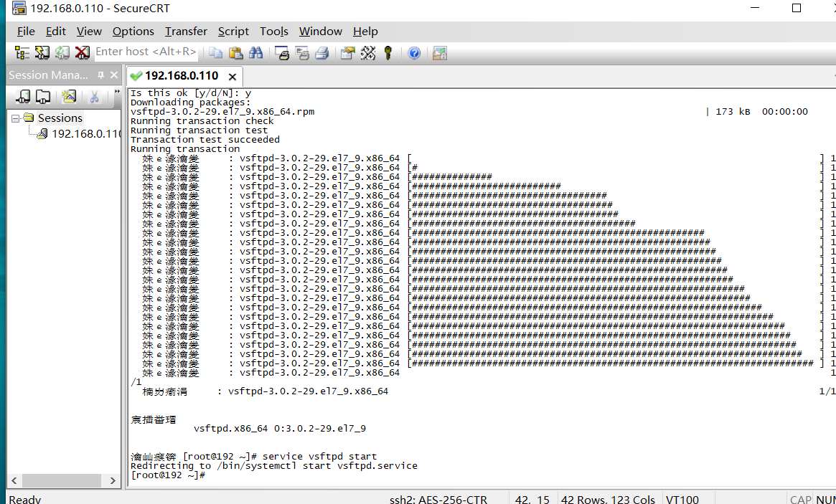Click the Quick Connect lightning icon
836x504 pixels.
(42, 53)
